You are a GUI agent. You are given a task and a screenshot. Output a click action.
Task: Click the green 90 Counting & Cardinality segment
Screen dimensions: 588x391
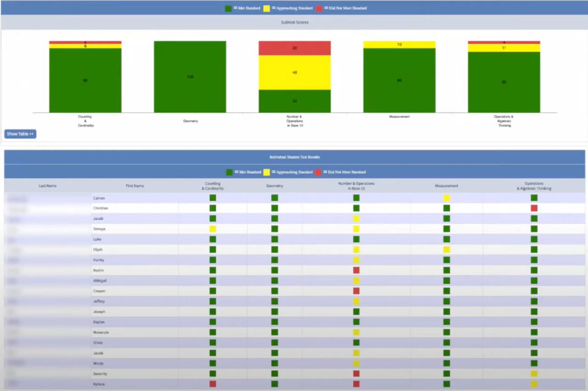(85, 80)
